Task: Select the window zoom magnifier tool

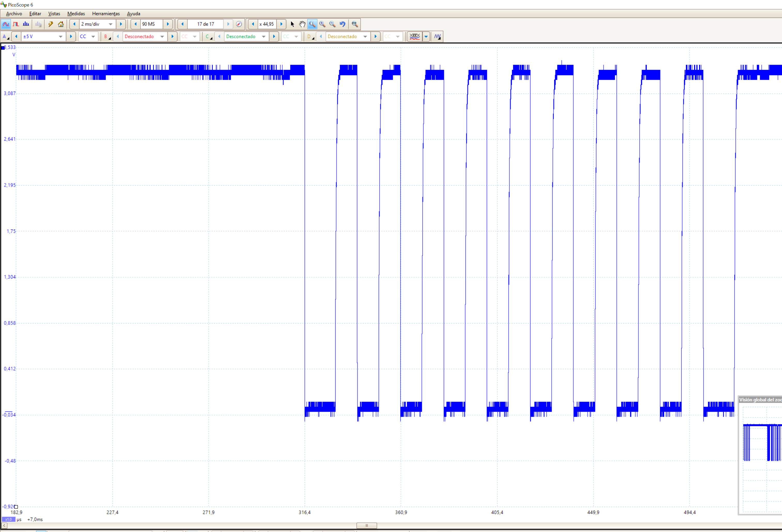Action: [312, 24]
